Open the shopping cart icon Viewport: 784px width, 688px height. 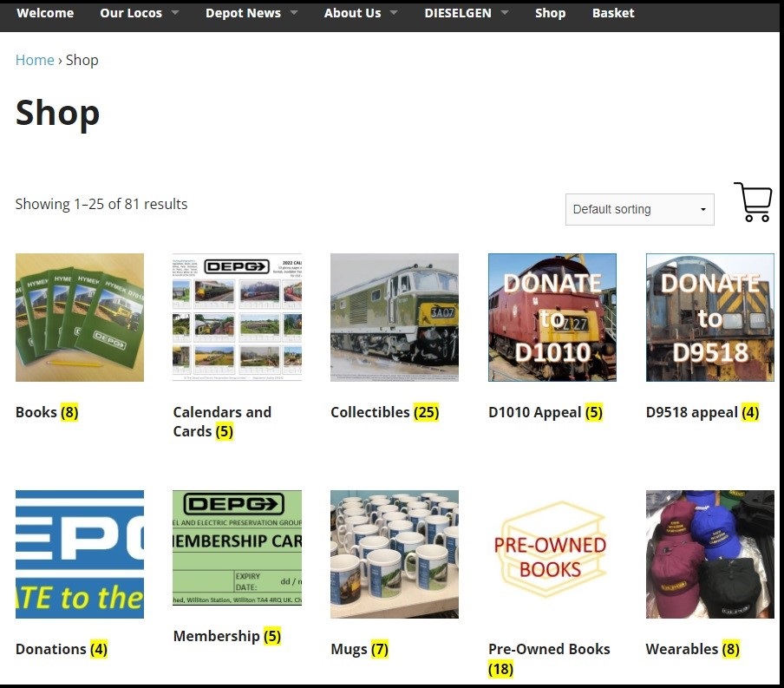coord(753,202)
